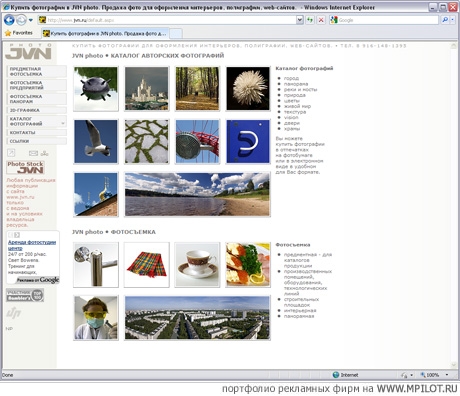Click inside the Google search field
The height and width of the screenshot is (396, 460).
[388, 20]
